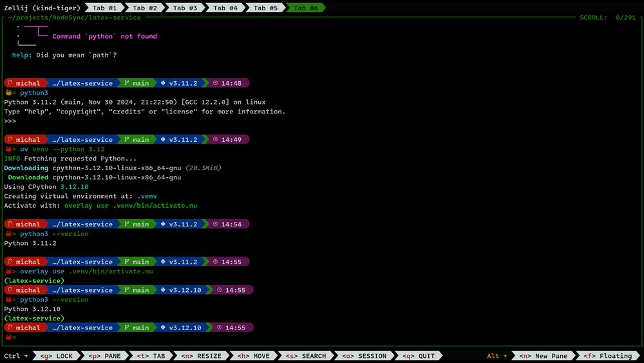Image resolution: width=644 pixels, height=363 pixels.
Task: Switch to Tab #4
Action: (x=225, y=8)
